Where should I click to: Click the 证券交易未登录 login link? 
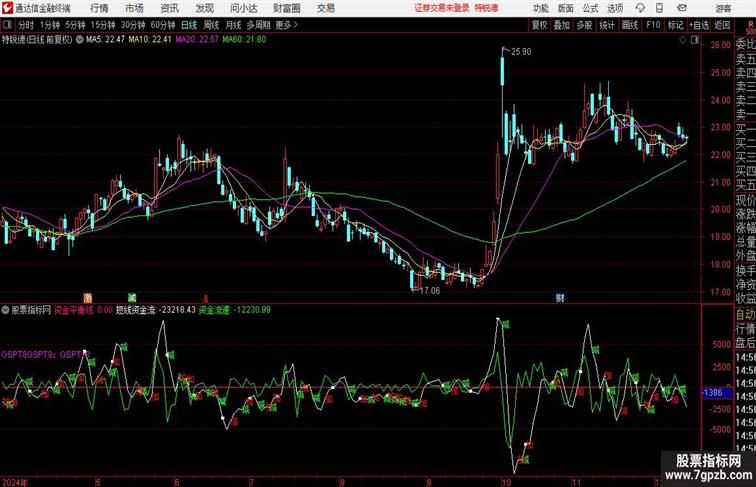click(x=442, y=8)
